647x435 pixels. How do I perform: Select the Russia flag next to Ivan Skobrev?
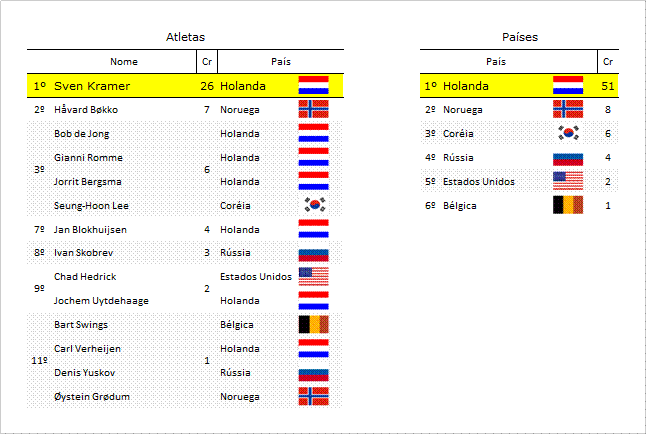tap(314, 255)
